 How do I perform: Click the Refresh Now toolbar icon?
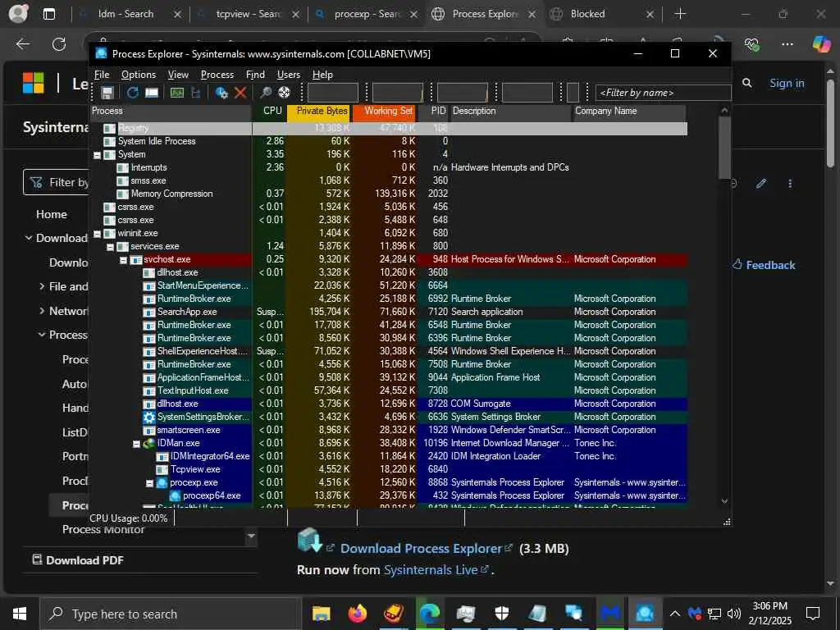tap(132, 93)
